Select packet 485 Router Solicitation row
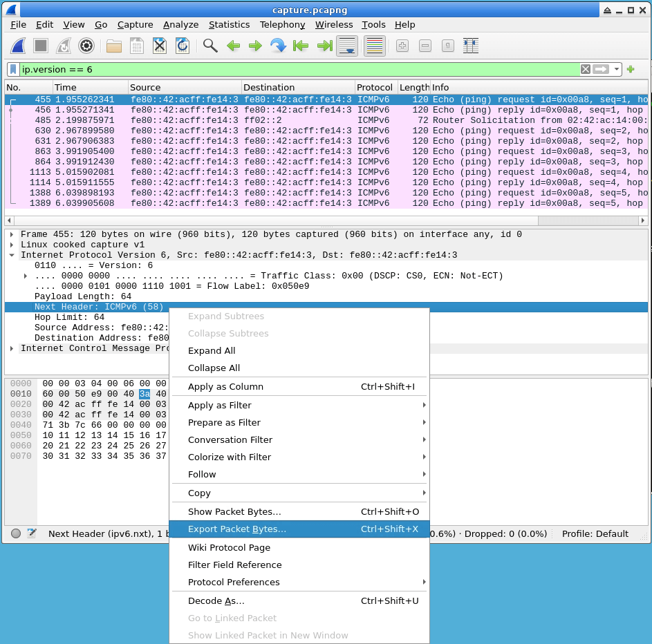This screenshot has width=652, height=644. 326,120
